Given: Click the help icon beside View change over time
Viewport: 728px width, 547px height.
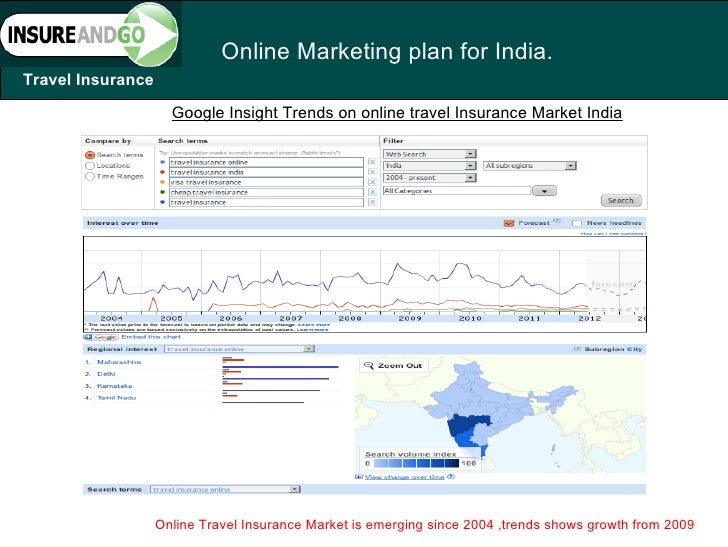Looking at the screenshot, I should pyautogui.click(x=451, y=476).
